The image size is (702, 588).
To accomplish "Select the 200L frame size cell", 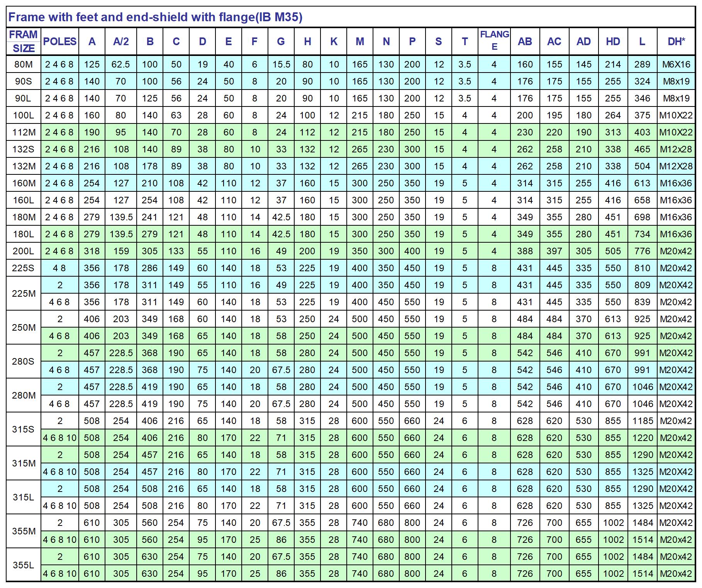I will pos(24,251).
